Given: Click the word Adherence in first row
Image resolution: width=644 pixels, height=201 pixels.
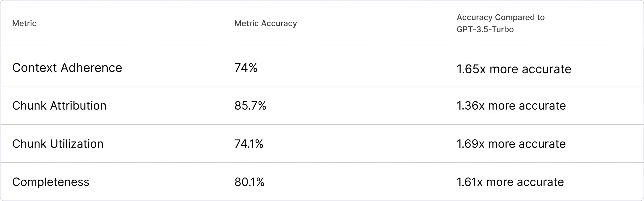Looking at the screenshot, I should 91,68.
